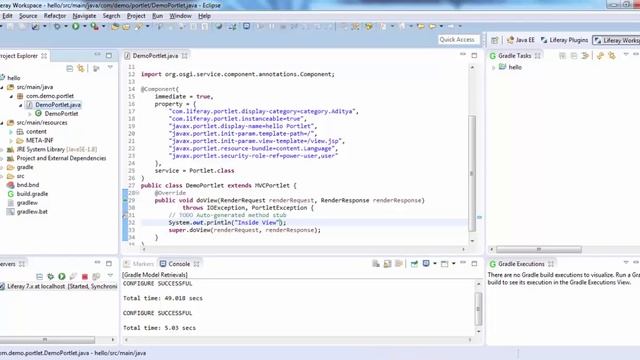Stop the server with red square icon
Viewport: 640px width, 360px height.
[84, 277]
